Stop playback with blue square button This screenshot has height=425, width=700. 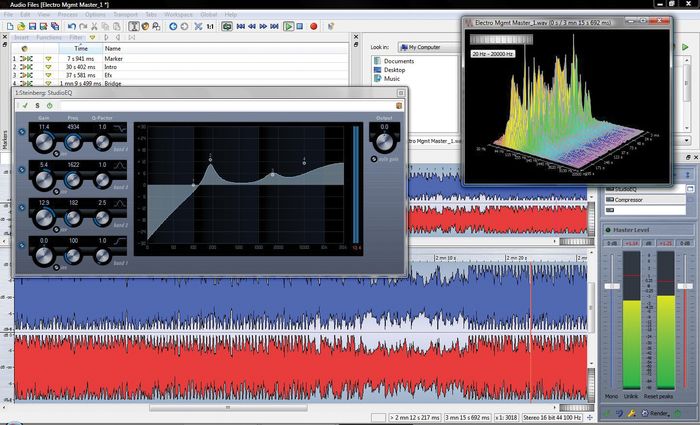point(300,26)
